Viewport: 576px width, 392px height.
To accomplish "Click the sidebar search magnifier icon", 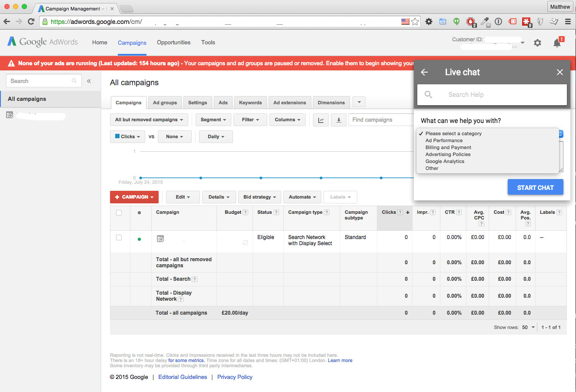I will point(74,81).
